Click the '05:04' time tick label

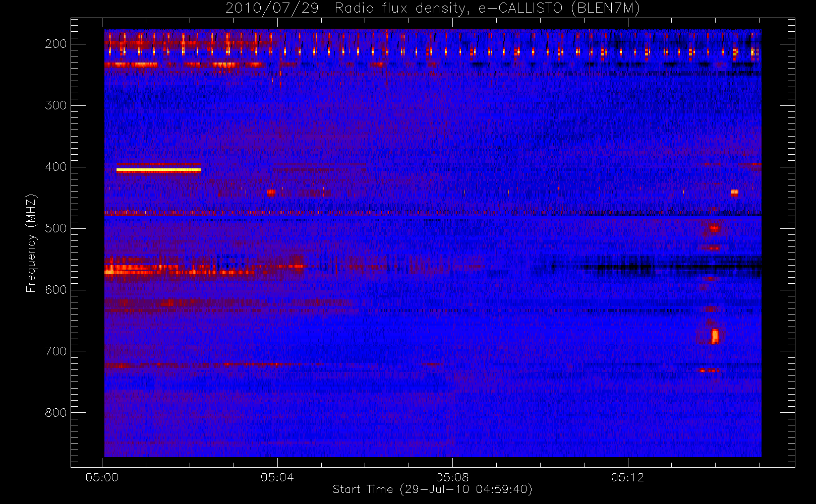(277, 477)
